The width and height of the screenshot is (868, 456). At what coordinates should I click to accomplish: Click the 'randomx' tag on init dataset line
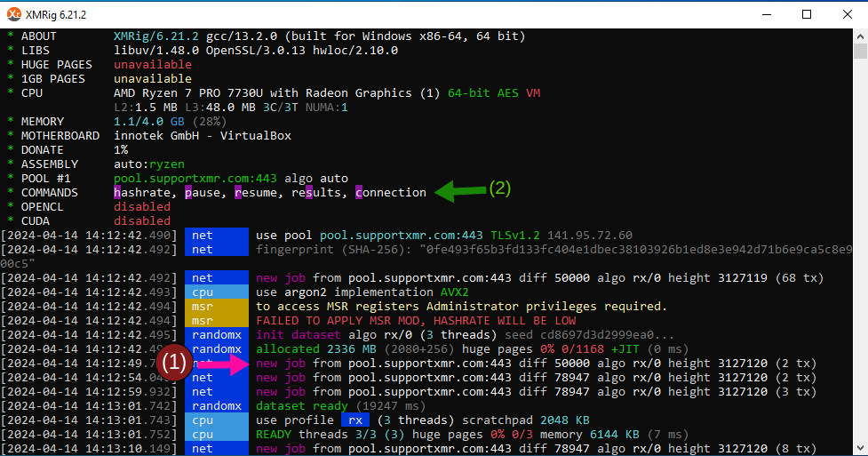coord(217,335)
